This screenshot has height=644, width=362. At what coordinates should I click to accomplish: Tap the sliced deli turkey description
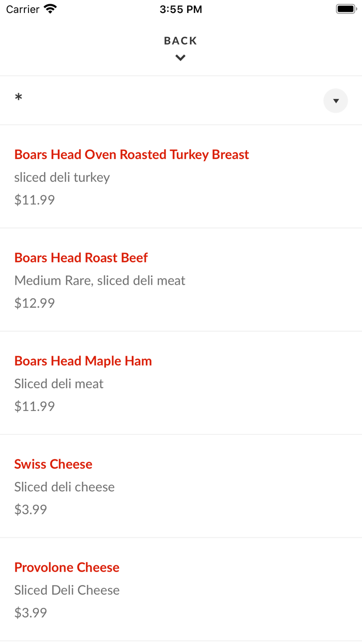pos(62,177)
